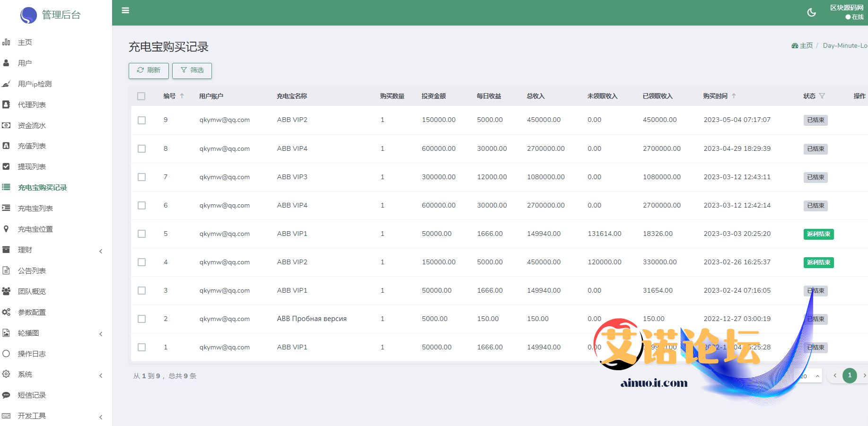Expand the 开发工具 submenu chevron

(101, 417)
